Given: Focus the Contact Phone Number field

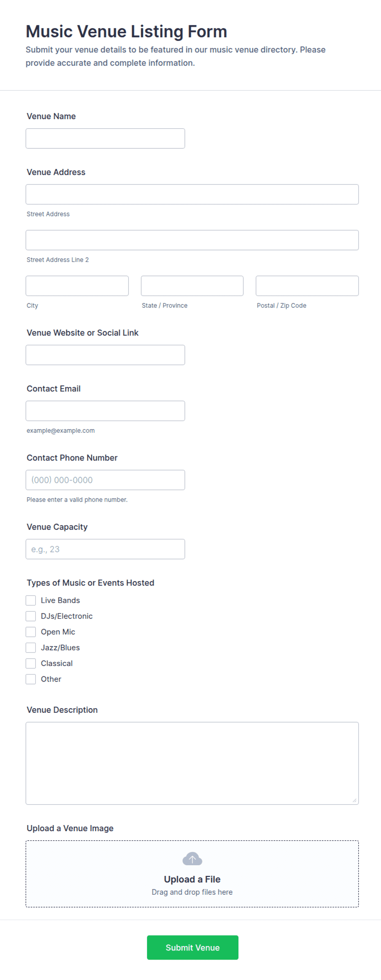Looking at the screenshot, I should 105,480.
